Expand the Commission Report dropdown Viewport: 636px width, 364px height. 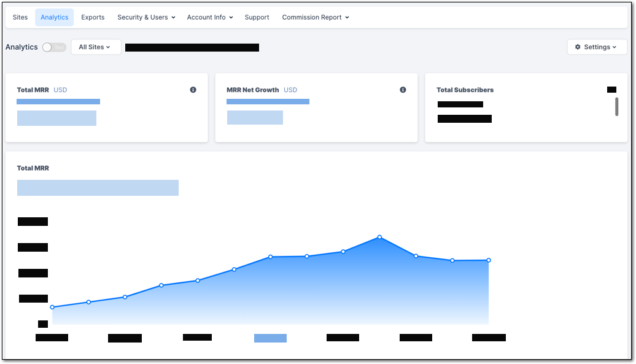pos(315,17)
